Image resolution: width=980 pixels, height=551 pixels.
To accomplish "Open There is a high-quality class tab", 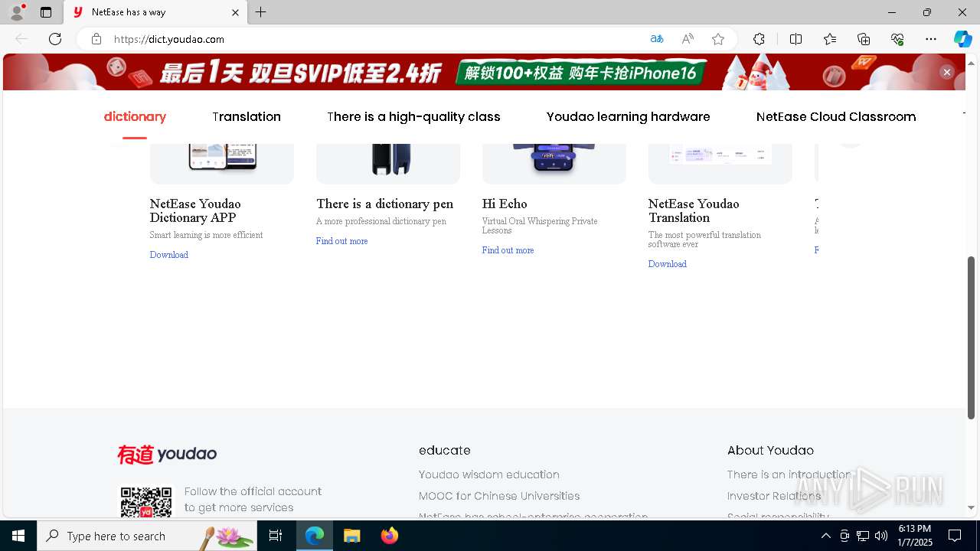I will (413, 116).
